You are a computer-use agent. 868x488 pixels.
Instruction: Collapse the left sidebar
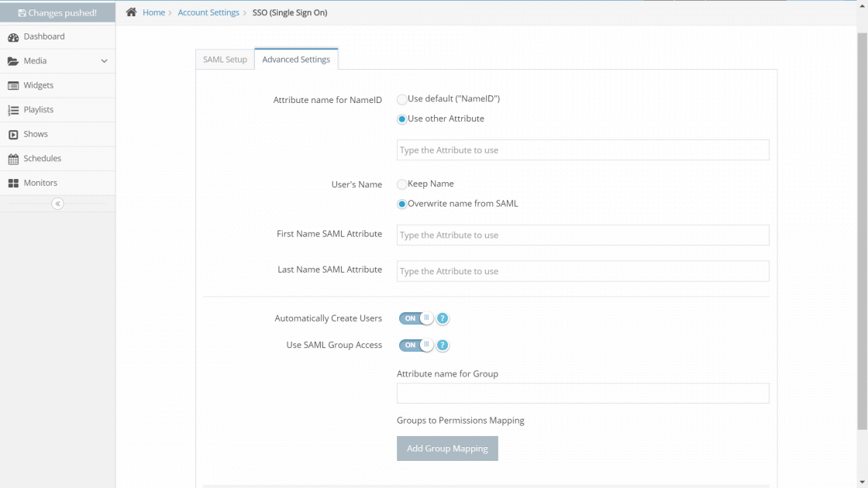(x=57, y=203)
